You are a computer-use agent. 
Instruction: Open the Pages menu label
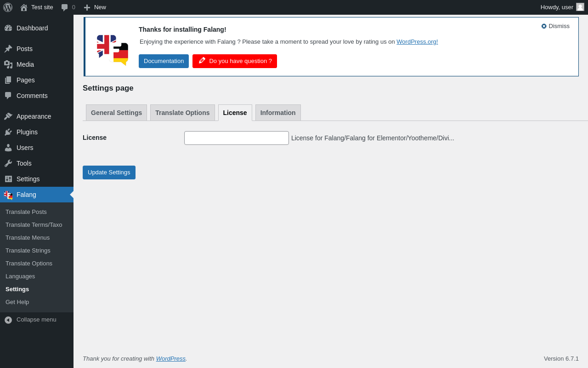[26, 80]
